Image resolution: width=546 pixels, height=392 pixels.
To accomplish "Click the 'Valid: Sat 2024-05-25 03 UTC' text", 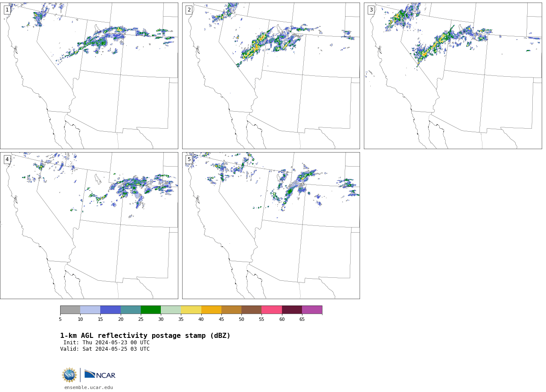I will [105, 349].
